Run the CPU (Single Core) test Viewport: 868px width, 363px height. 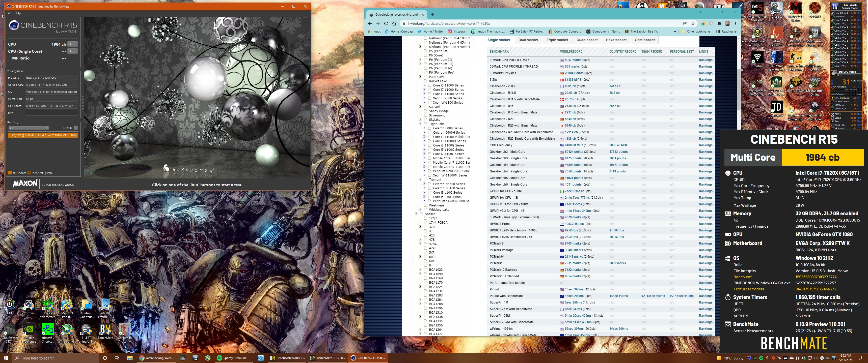point(72,51)
